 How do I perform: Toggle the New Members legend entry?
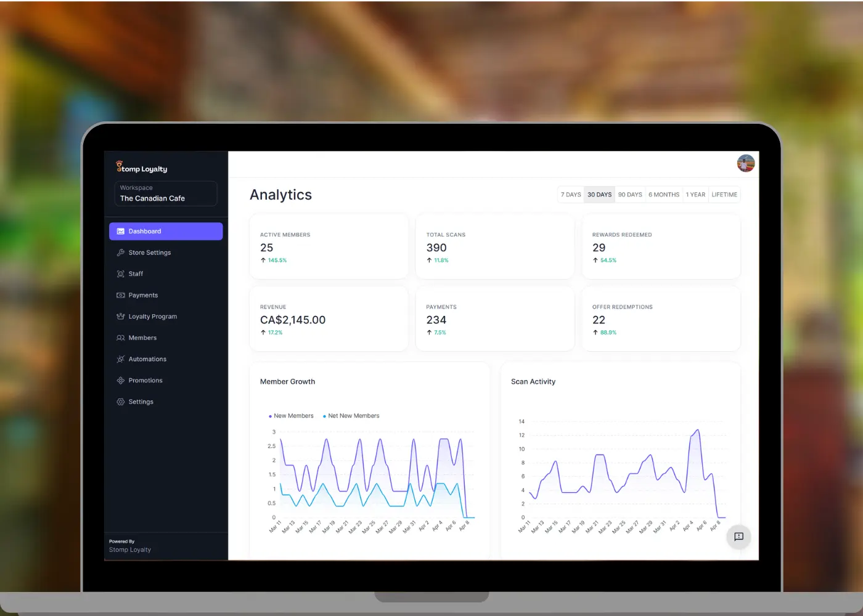pyautogui.click(x=291, y=416)
